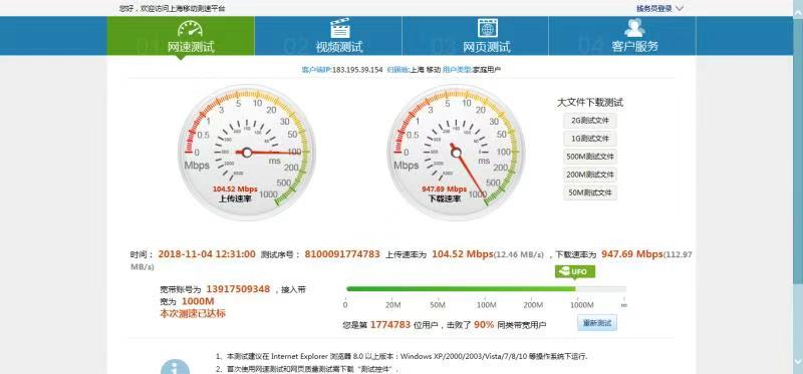
Task: Click the 用户类型 label
Action: point(456,70)
